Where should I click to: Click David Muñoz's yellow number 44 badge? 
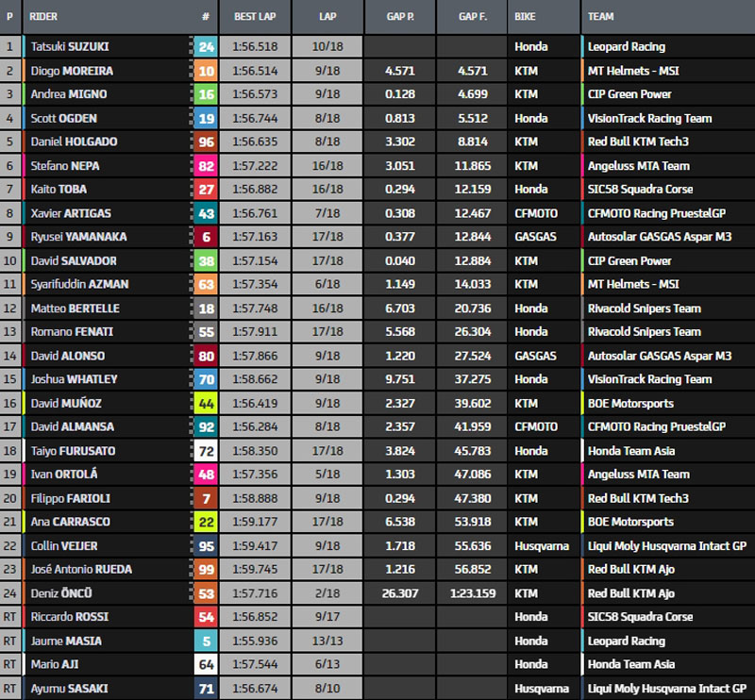tap(206, 404)
